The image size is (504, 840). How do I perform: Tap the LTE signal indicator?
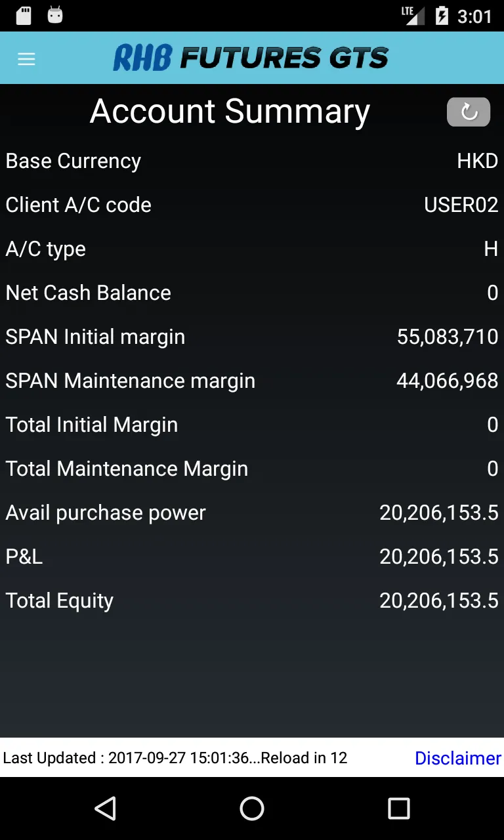(x=412, y=15)
